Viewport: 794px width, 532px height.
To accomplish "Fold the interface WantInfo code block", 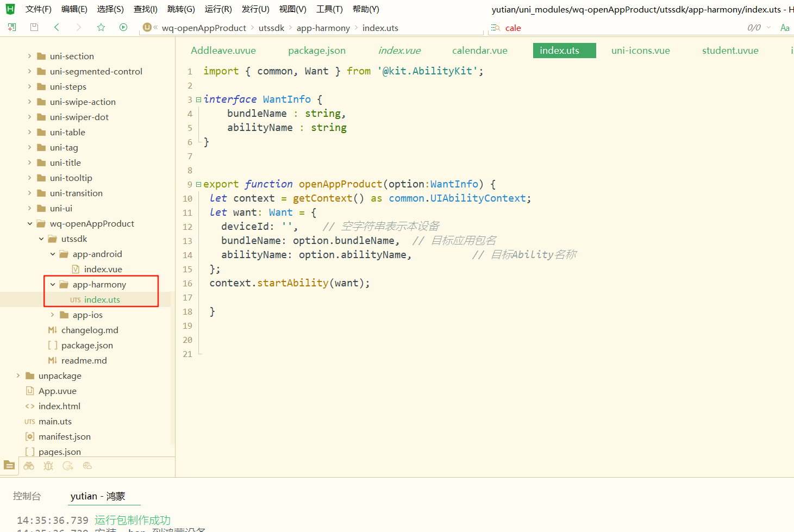I will pos(199,99).
